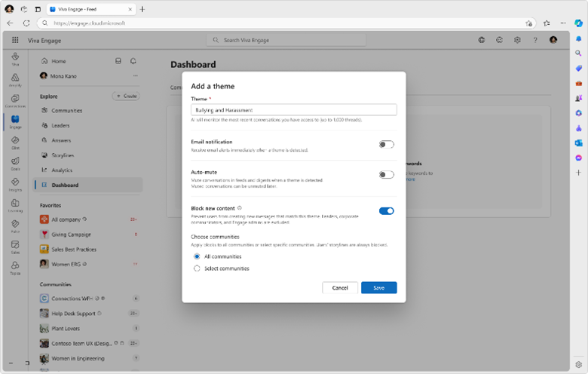Enable the Email notification toggle
The height and width of the screenshot is (374, 588).
coord(386,145)
